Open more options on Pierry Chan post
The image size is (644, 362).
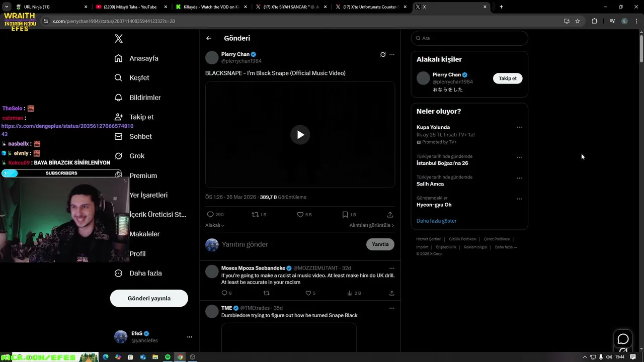point(392,54)
